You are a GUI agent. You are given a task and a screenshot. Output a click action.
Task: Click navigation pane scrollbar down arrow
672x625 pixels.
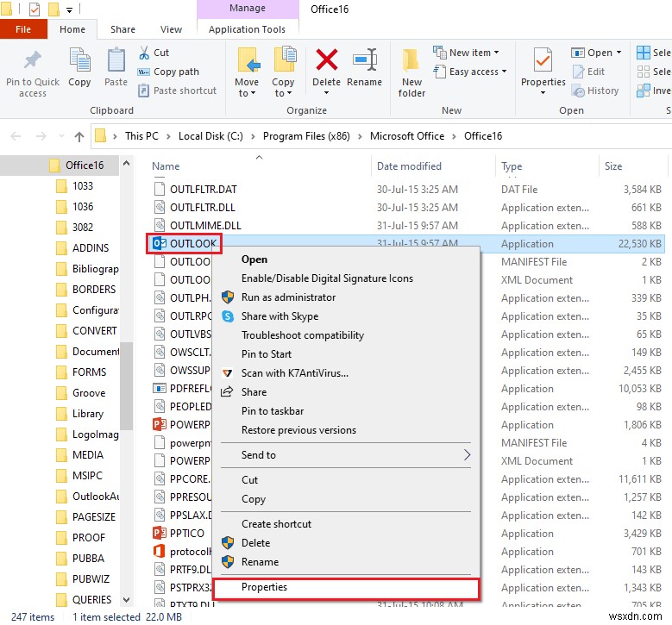pyautogui.click(x=127, y=600)
